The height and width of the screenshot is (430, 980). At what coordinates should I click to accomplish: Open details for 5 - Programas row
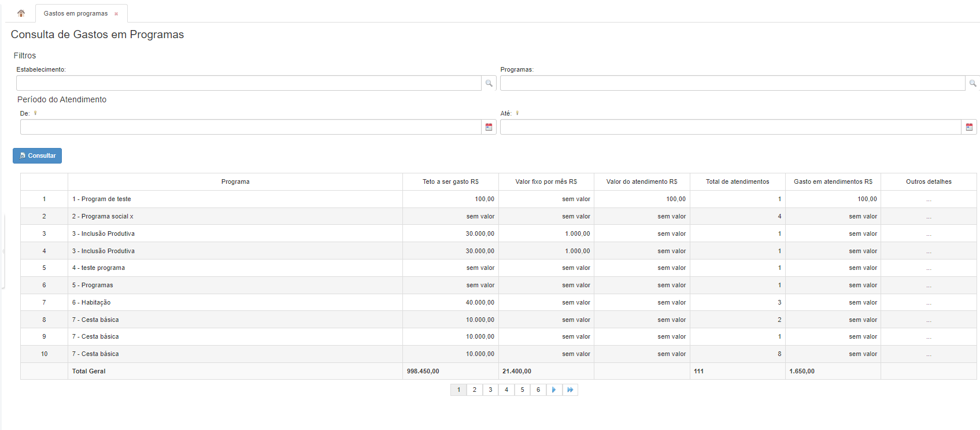coord(929,286)
